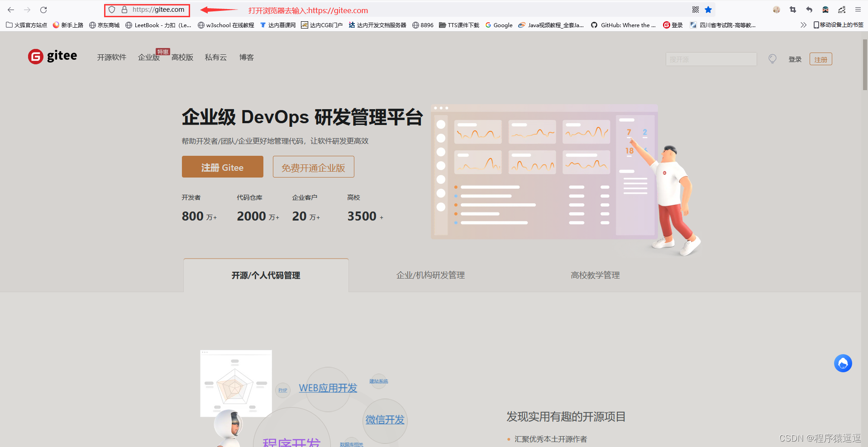
Task: Click the 微信开发 bubble link
Action: coord(385,420)
